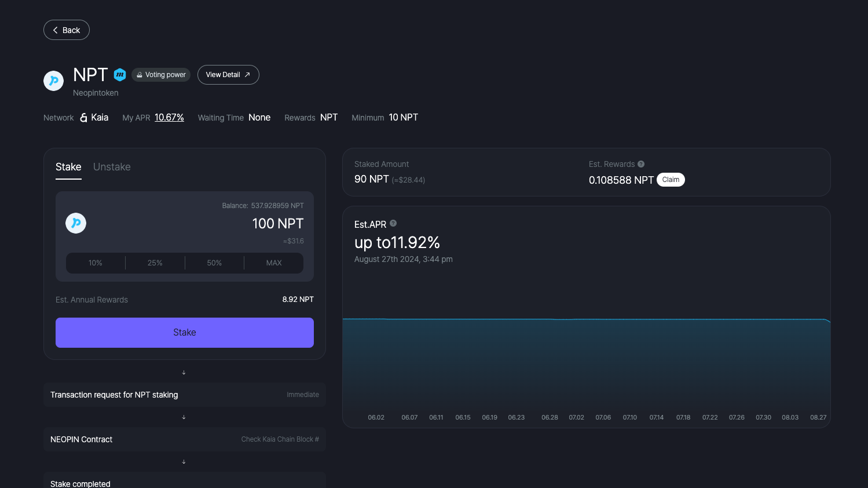The width and height of the screenshot is (868, 488).
Task: Click the Est. Rewards help question icon
Action: click(641, 164)
